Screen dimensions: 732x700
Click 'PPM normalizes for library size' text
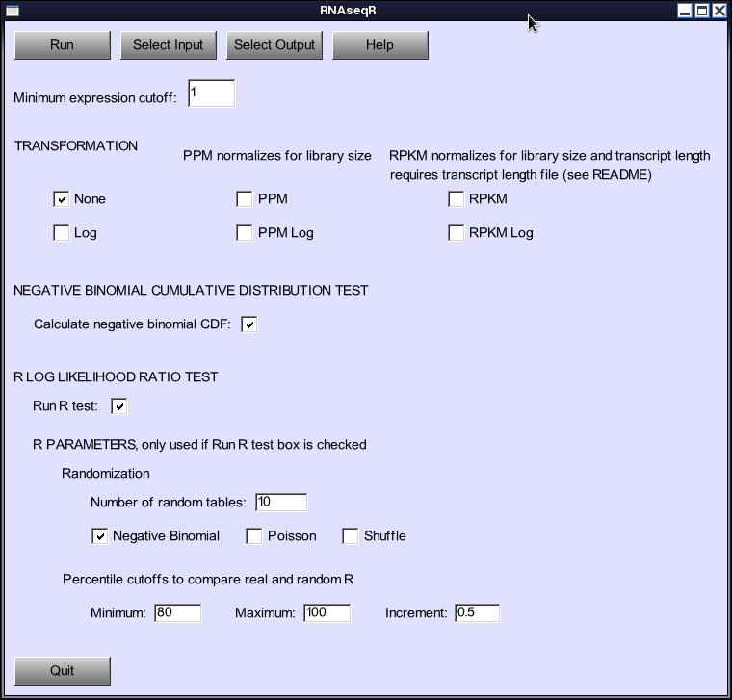(x=277, y=156)
